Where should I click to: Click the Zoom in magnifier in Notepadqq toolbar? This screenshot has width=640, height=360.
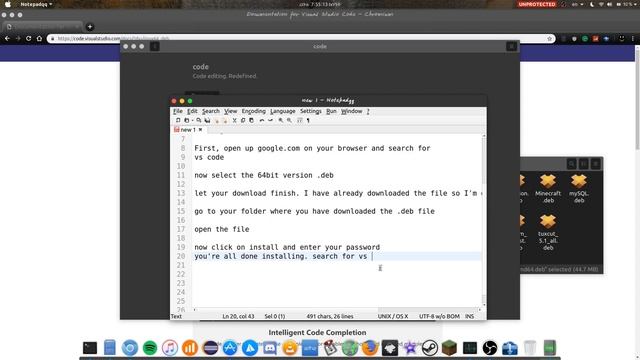281,120
